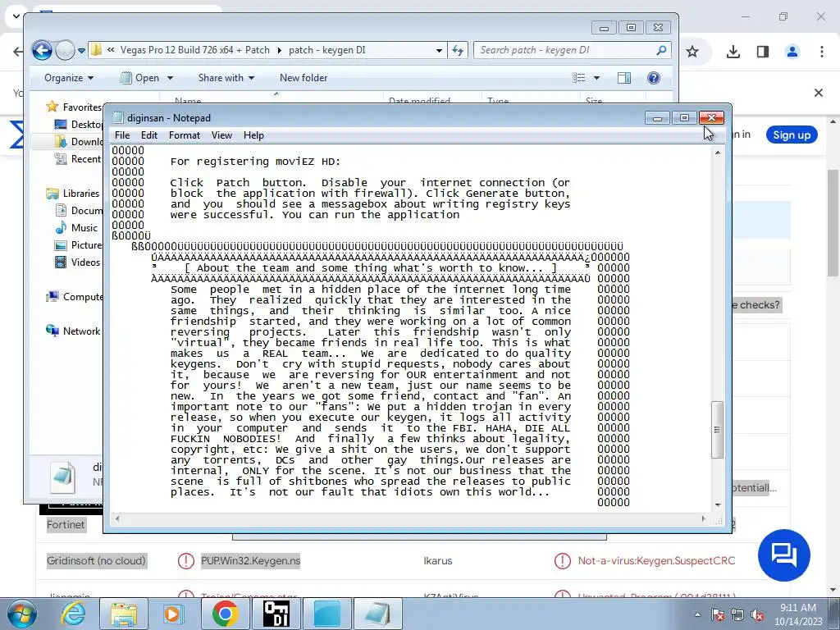Click the address bar folder icon
This screenshot has height=630, width=840.
click(97, 50)
